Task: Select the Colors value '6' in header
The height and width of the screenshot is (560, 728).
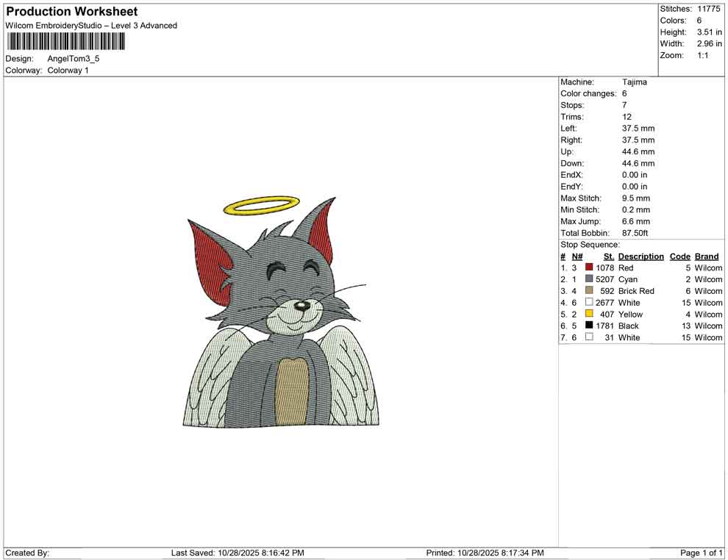Action: point(699,21)
